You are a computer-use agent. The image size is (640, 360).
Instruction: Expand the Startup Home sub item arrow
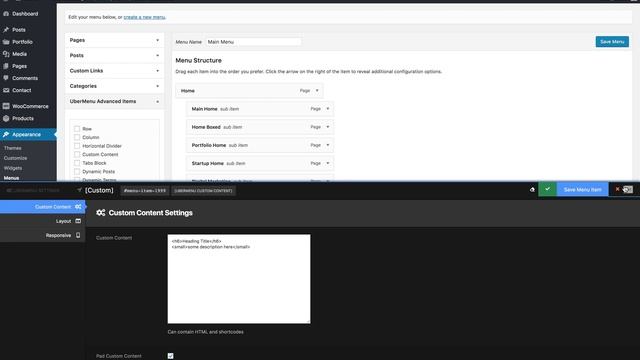pos(328,163)
